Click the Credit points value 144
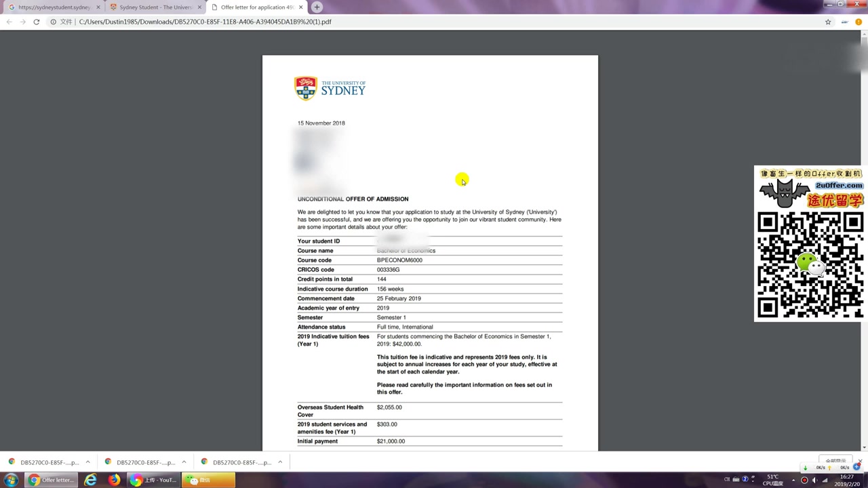868x488 pixels. pyautogui.click(x=381, y=279)
